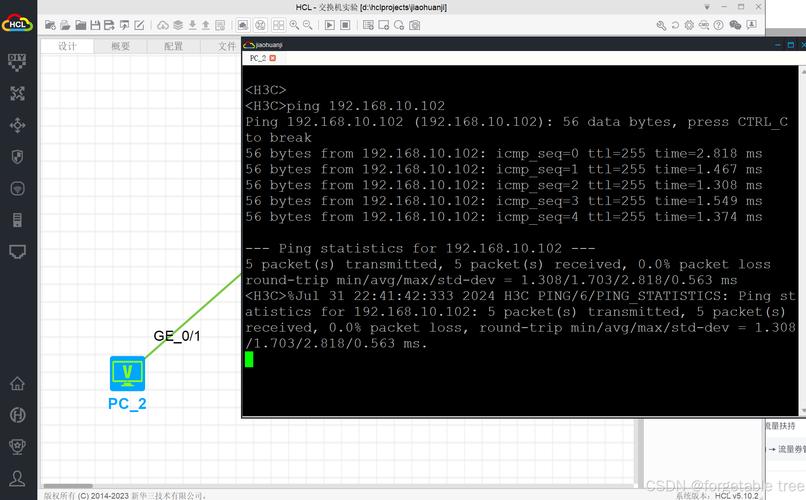This screenshot has height=500, width=806.
Task: Open help question mark icon
Action: click(x=719, y=25)
